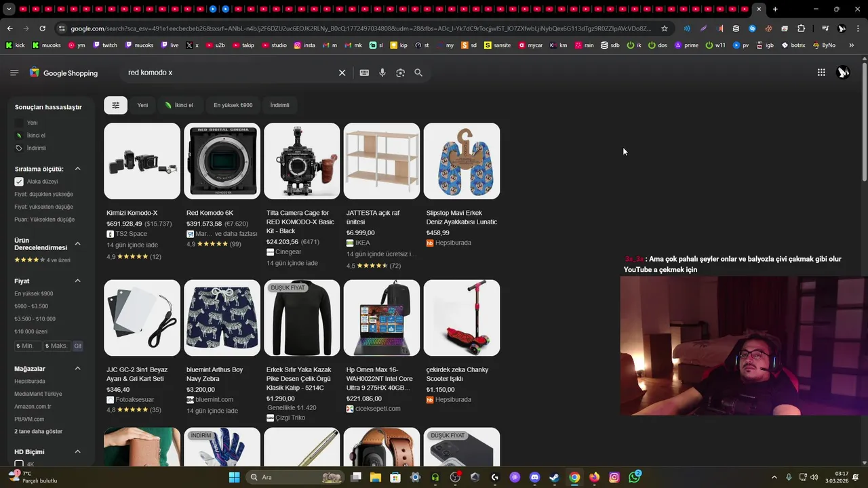This screenshot has height=488, width=868.
Task: Collapse the Ürün Derecelendirmesi section
Action: click(x=77, y=243)
